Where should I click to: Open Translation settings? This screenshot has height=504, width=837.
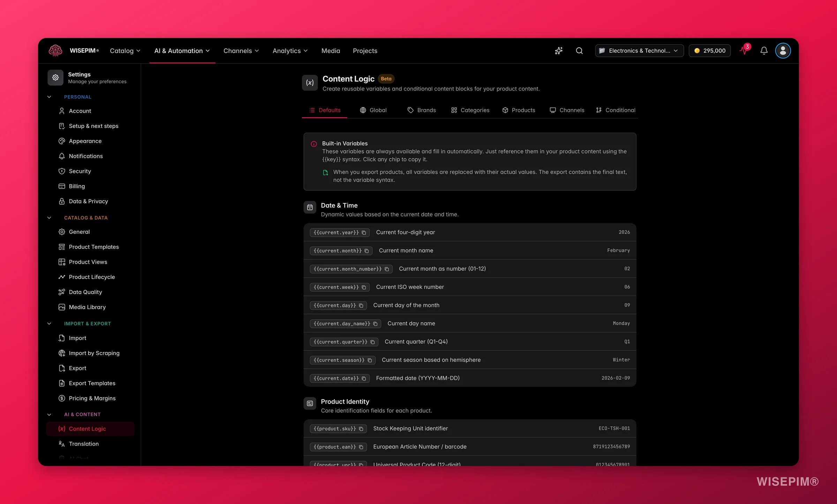click(90, 444)
